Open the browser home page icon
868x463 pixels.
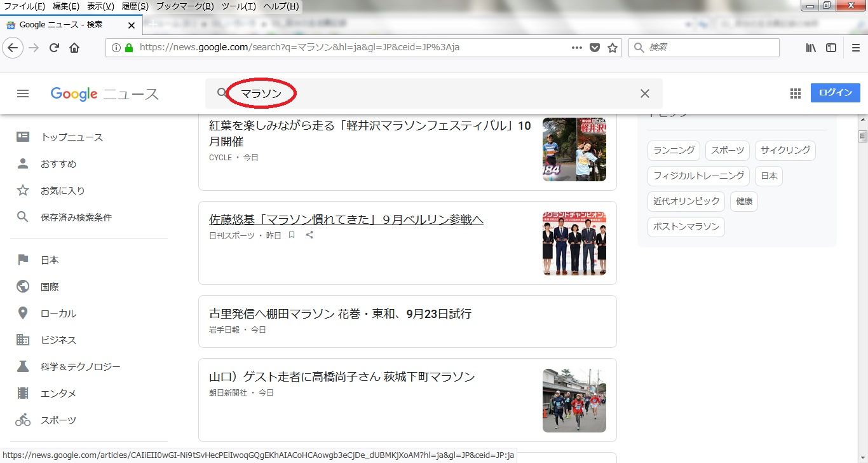(74, 48)
